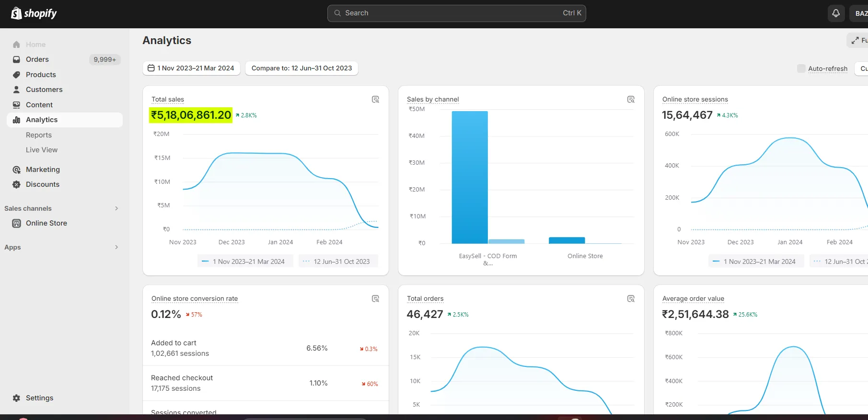
Task: Open Reports under Analytics
Action: [x=39, y=135]
